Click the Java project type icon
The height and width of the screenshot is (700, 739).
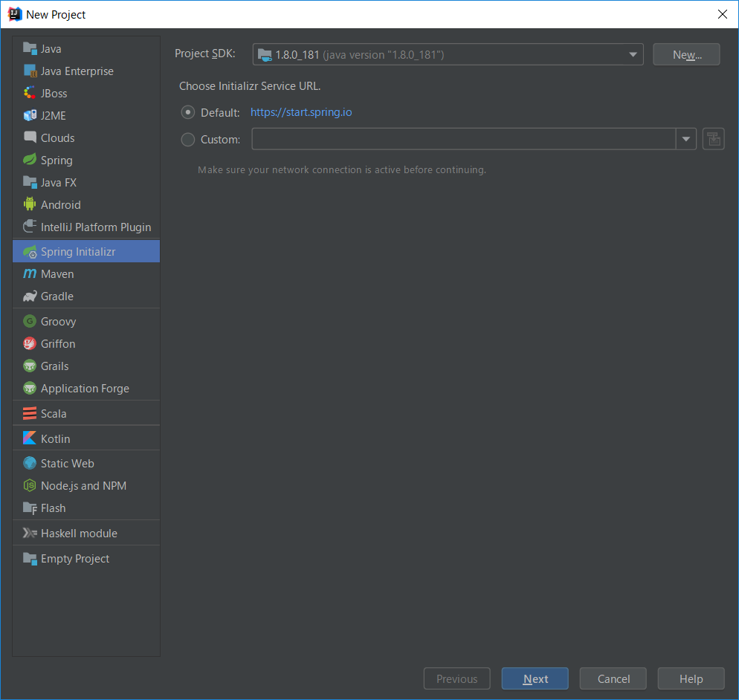click(x=30, y=48)
